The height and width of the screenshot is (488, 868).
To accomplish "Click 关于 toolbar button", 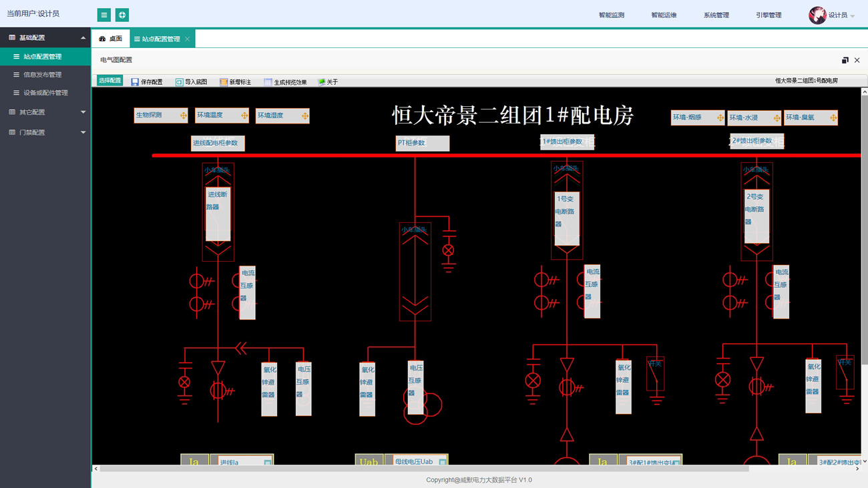I will pyautogui.click(x=328, y=81).
